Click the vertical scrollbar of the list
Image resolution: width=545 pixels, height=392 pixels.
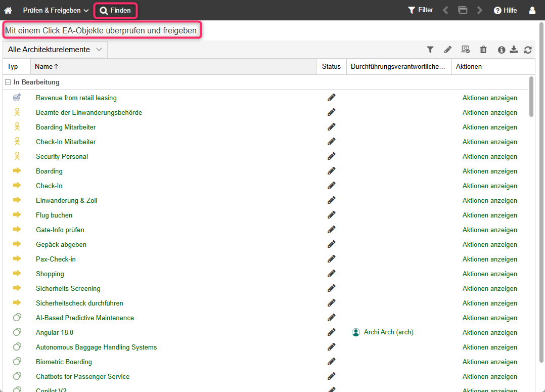pyautogui.click(x=531, y=96)
